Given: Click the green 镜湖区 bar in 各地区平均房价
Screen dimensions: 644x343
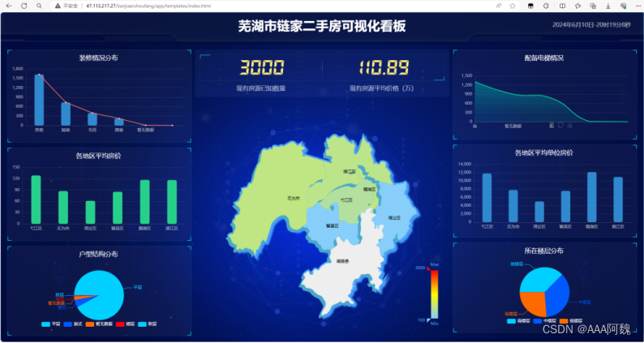Looking at the screenshot, I should pyautogui.click(x=144, y=202).
